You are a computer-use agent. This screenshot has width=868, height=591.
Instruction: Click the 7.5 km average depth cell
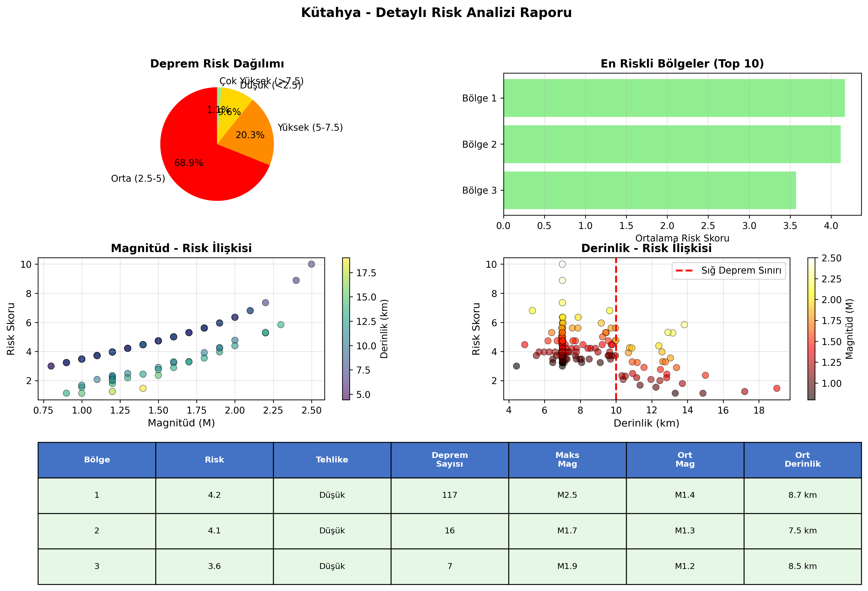(803, 531)
